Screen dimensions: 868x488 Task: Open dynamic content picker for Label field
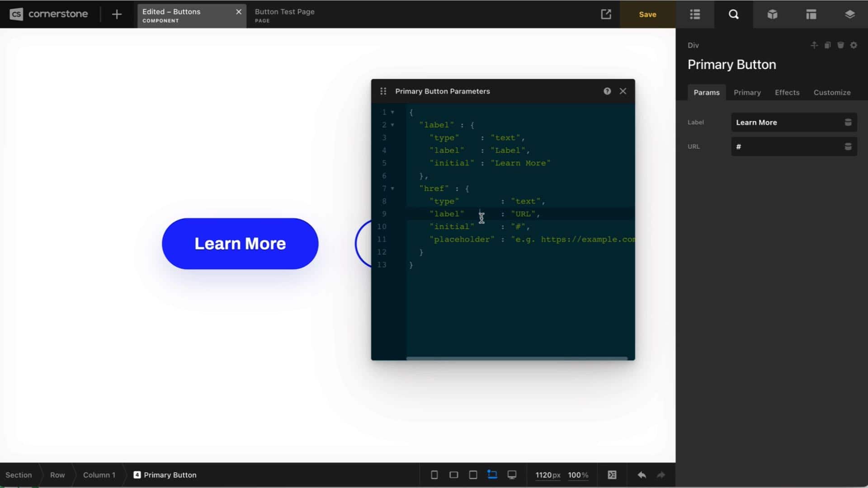(848, 122)
